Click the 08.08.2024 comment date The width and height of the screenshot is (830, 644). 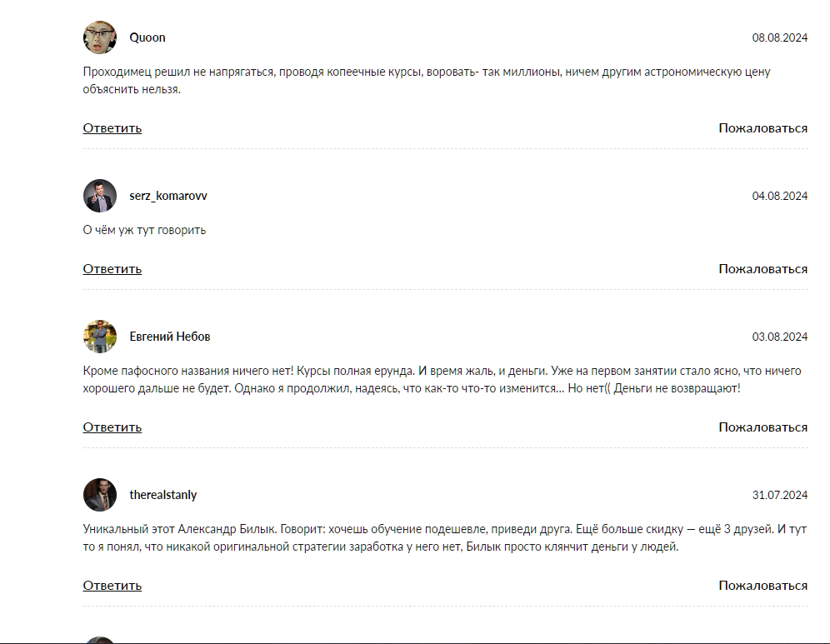pos(779,37)
